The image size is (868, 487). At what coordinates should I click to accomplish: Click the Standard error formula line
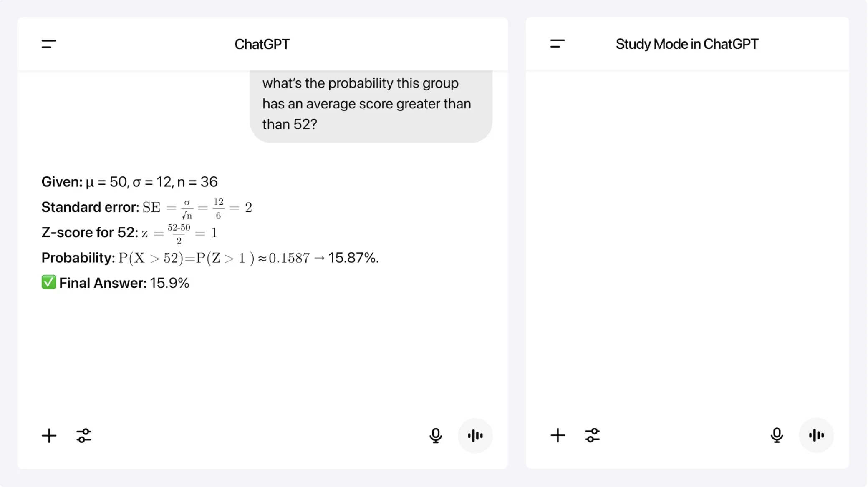tap(147, 208)
